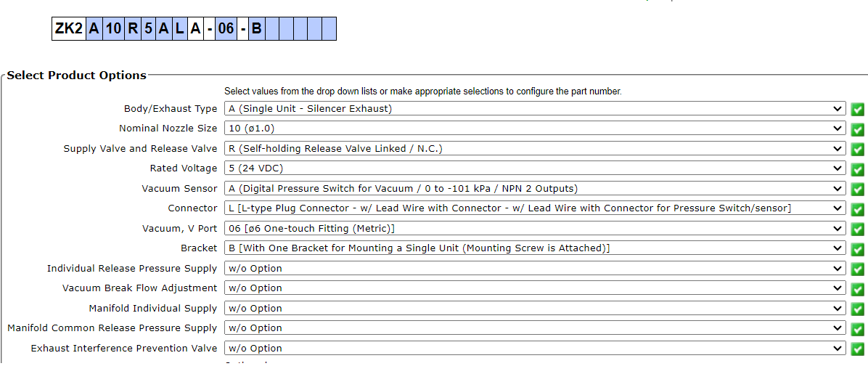Image resolution: width=868 pixels, height=374 pixels.
Task: Open Individual Release Pressure Supply dropdown
Action: (535, 269)
